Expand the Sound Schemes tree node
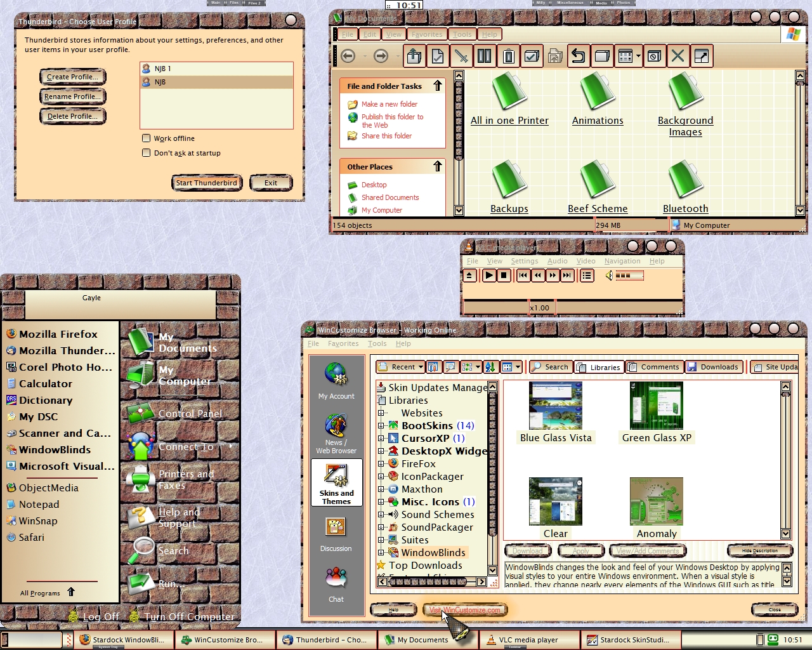 [x=381, y=514]
